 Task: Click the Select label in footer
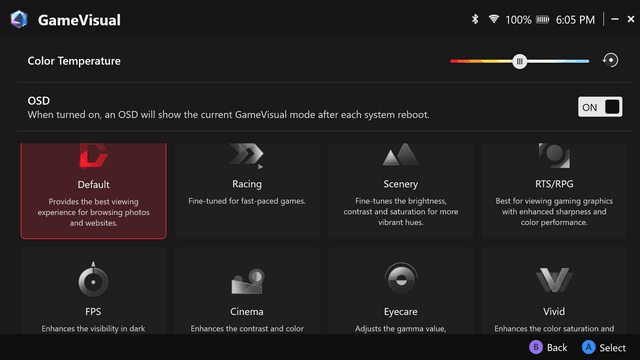[612, 348]
